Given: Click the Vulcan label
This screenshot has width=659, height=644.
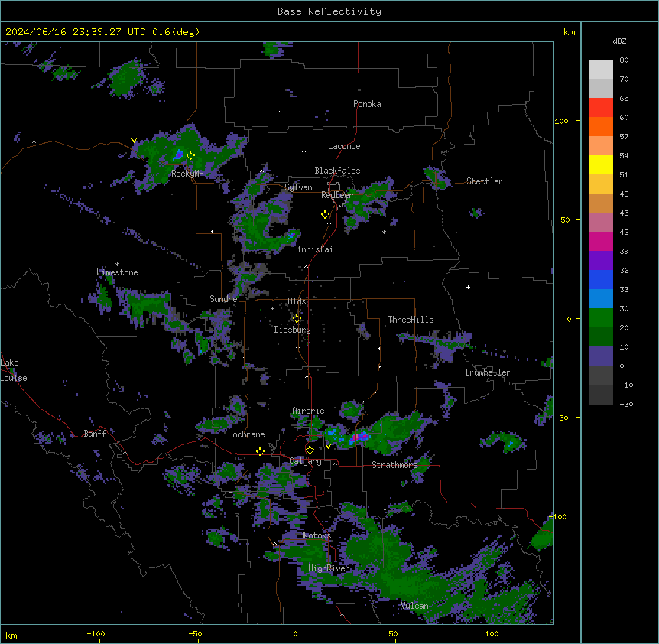Looking at the screenshot, I should [414, 606].
